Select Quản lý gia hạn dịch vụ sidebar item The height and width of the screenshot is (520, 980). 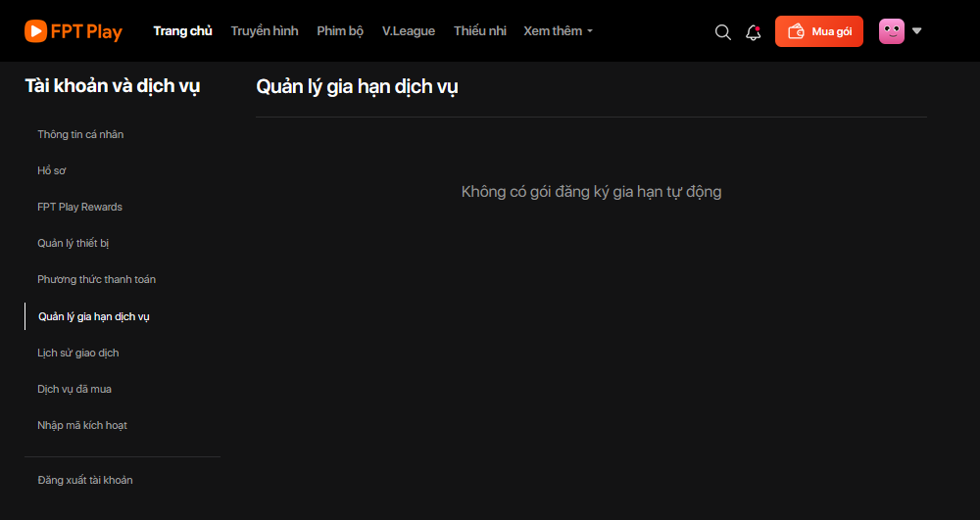(94, 316)
